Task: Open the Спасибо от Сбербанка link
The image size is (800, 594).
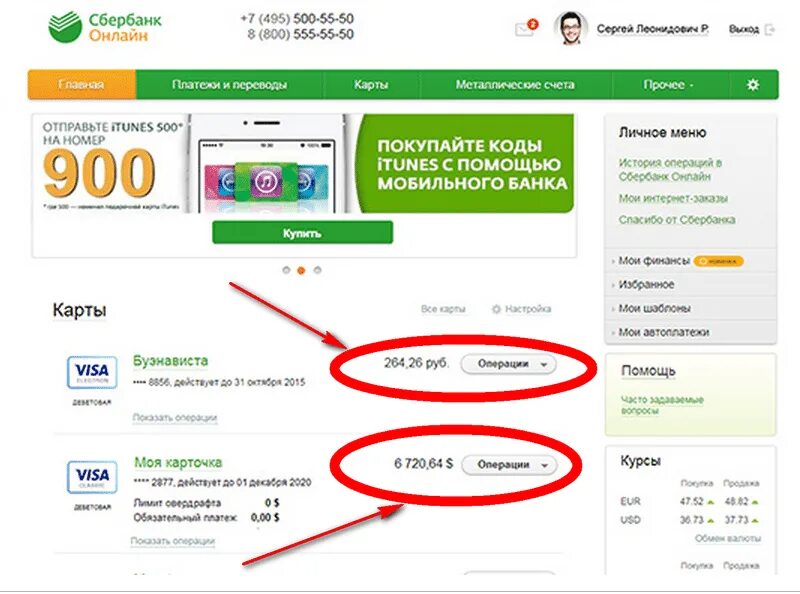Action: pyautogui.click(x=677, y=220)
